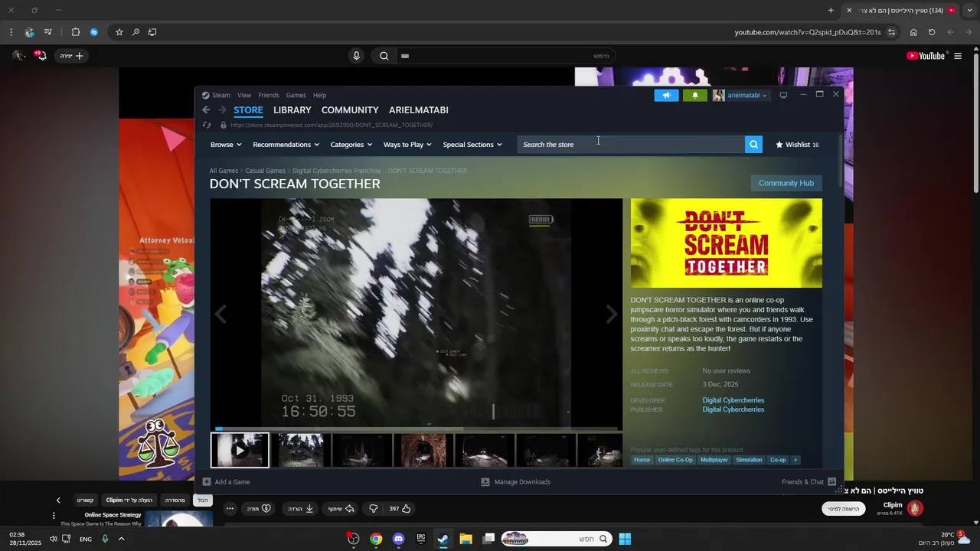
Task: Open browser extensions puzzle icon
Action: click(75, 32)
